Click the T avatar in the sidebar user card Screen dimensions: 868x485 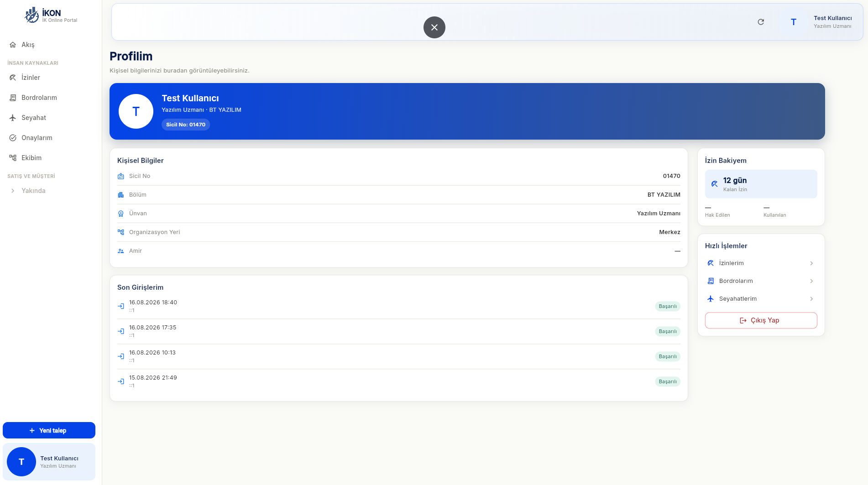pyautogui.click(x=21, y=462)
